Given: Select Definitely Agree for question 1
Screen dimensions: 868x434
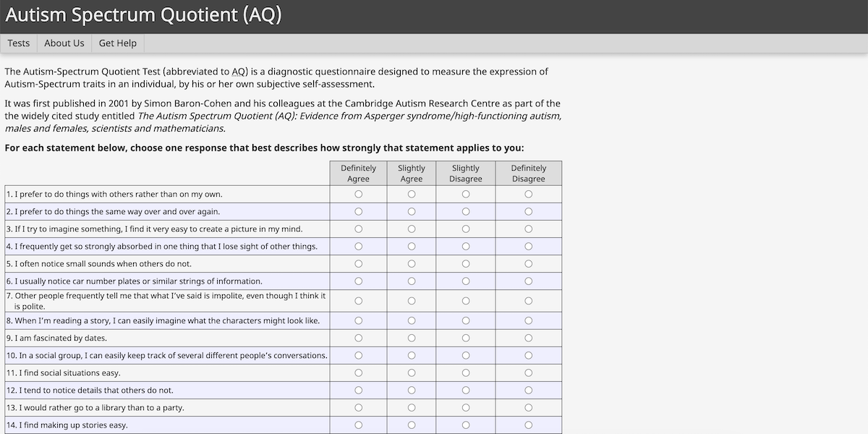Looking at the screenshot, I should tap(358, 193).
